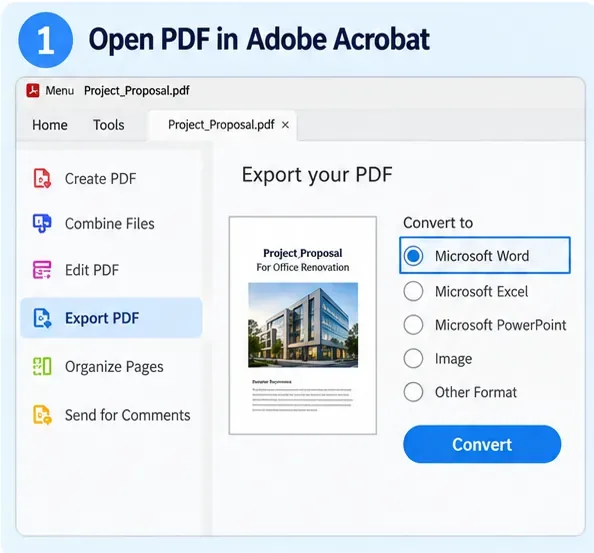The width and height of the screenshot is (594, 553).
Task: Pick the Other Format radio button
Action: [x=413, y=392]
